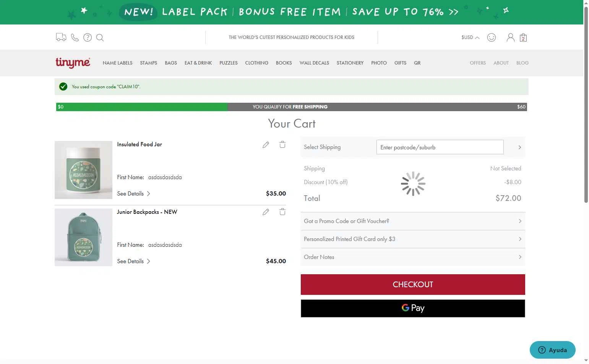The image size is (589, 364).
Task: Remove Junior Backpacks from cart
Action: point(282,212)
